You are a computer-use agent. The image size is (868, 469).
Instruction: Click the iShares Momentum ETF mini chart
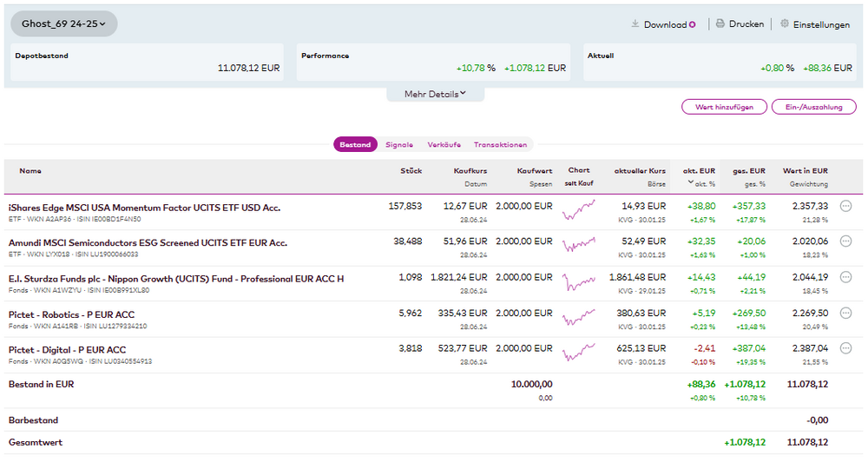point(578,211)
